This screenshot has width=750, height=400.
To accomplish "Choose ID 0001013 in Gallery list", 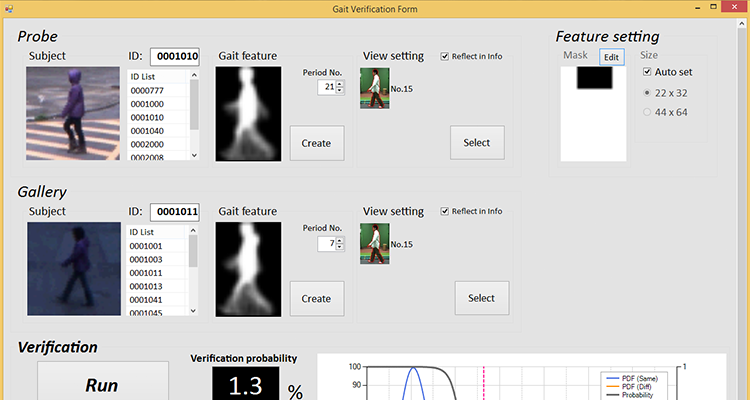I will tap(147, 286).
